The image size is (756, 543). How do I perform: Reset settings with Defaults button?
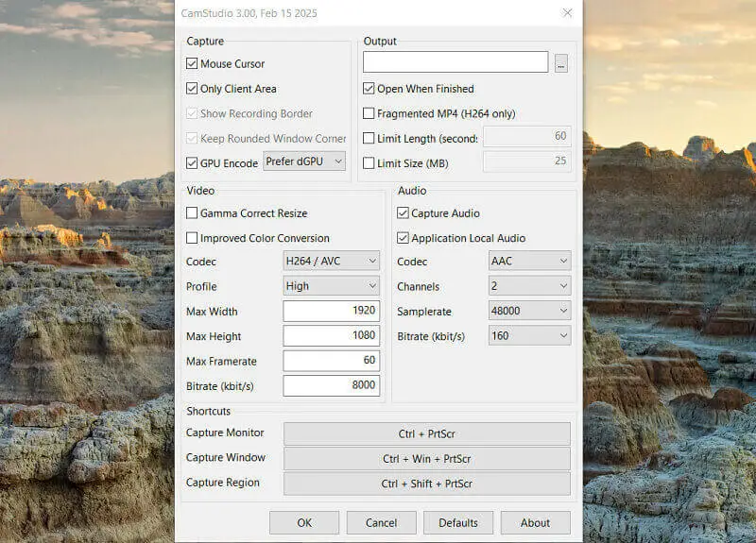pyautogui.click(x=458, y=523)
